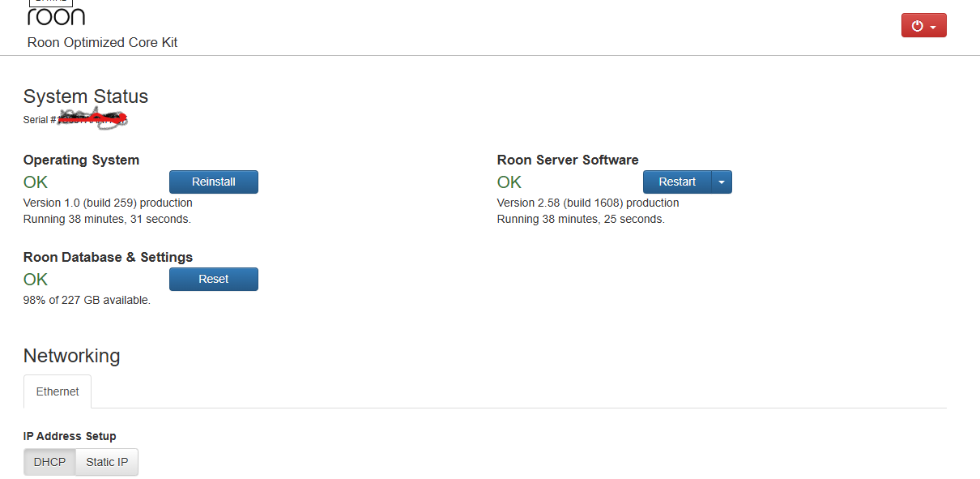Restart the Roon Server Software
This screenshot has width=980, height=479.
click(676, 182)
